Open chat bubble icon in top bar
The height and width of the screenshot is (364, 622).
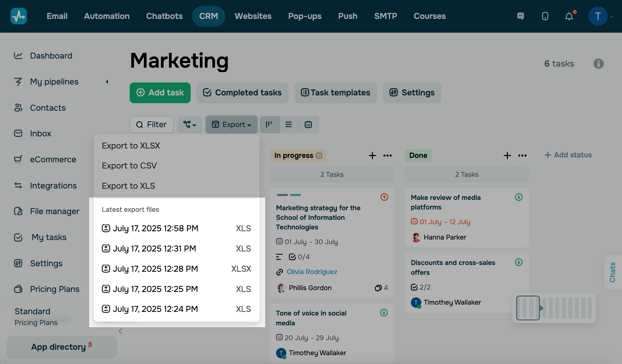point(520,16)
